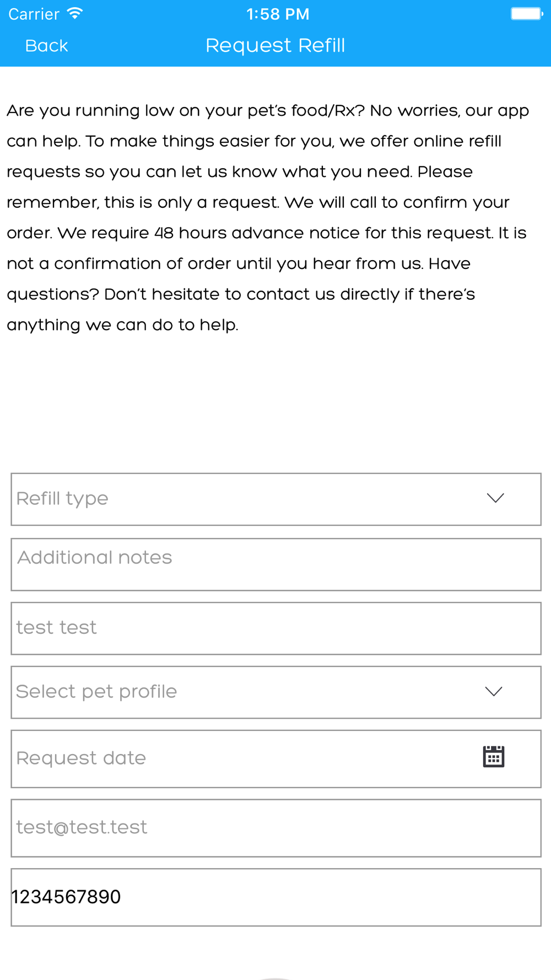551x980 pixels.
Task: Edit the email field showing test@test.test
Action: pos(276,828)
